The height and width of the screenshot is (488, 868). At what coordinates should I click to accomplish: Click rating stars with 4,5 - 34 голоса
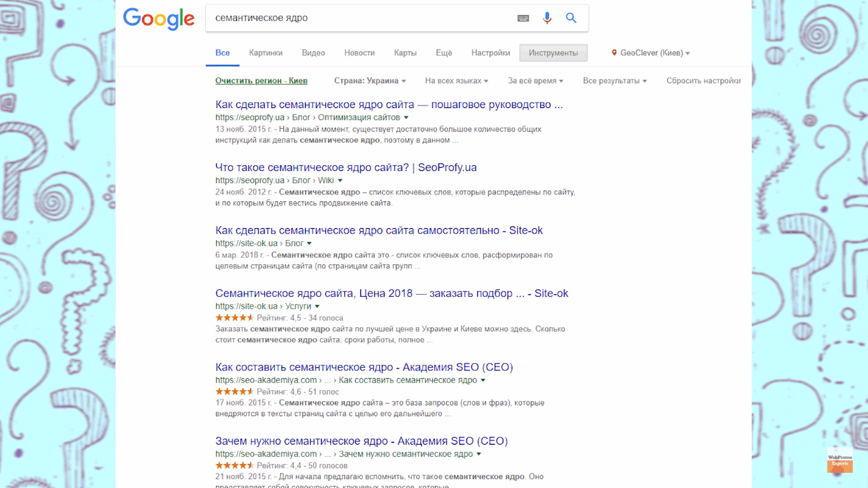click(234, 318)
